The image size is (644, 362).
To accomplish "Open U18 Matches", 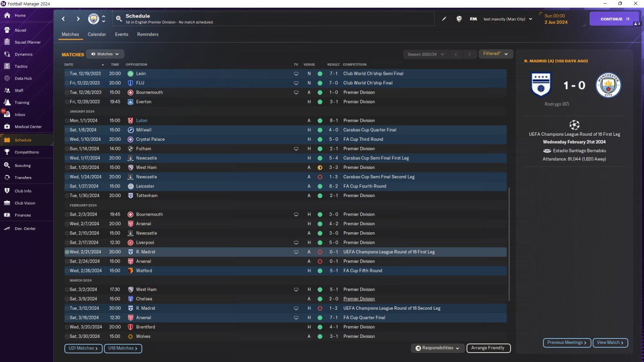I will 123,348.
